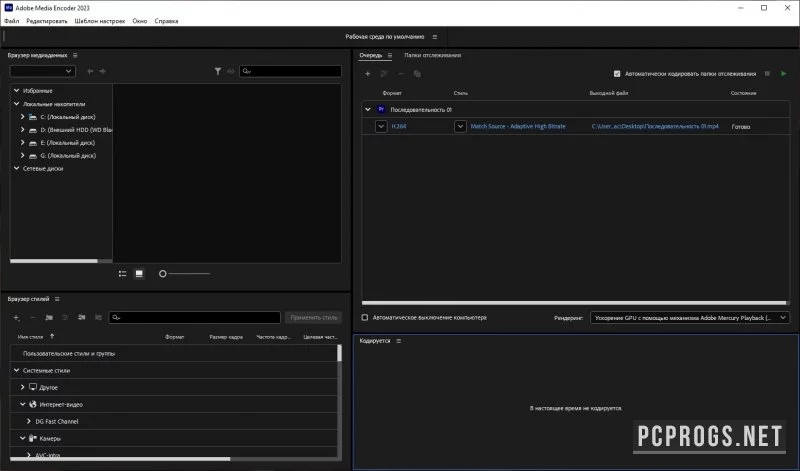This screenshot has height=471, width=800.
Task: Expand the E: (Локальный диск) drive
Action: 22,142
